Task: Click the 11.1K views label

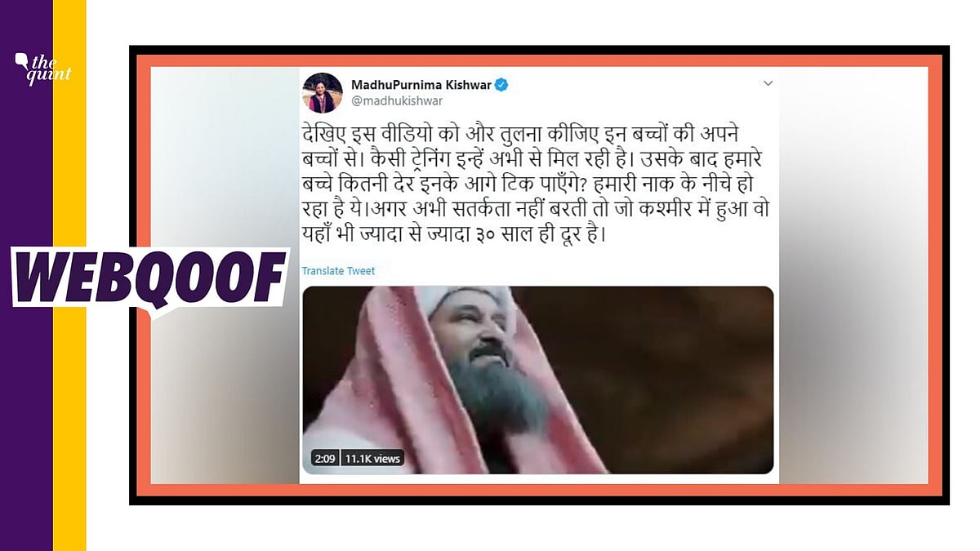Action: pyautogui.click(x=371, y=459)
